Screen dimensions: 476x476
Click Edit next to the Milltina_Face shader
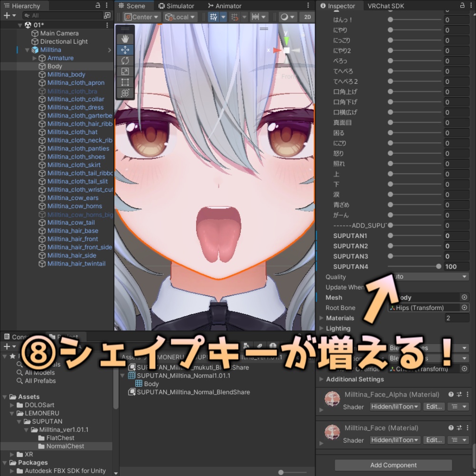(x=434, y=440)
